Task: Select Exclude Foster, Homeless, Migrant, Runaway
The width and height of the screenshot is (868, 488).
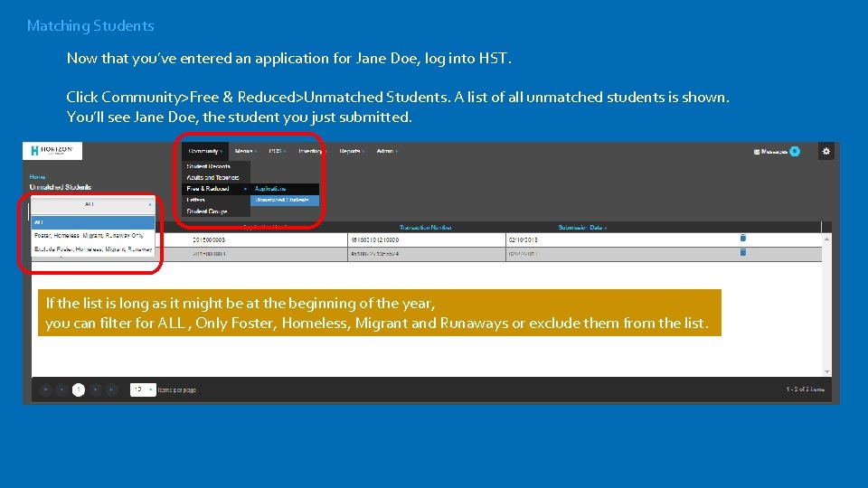Action: (x=92, y=249)
